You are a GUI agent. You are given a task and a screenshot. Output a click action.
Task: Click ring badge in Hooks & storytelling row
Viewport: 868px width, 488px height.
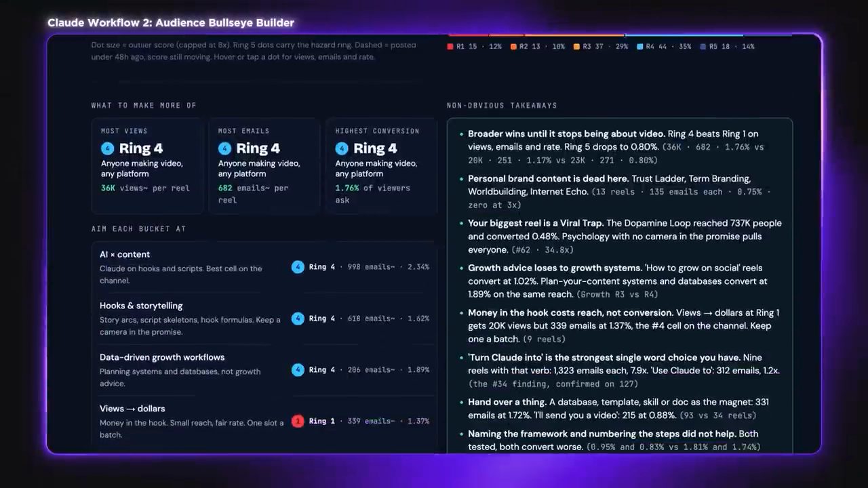point(298,319)
